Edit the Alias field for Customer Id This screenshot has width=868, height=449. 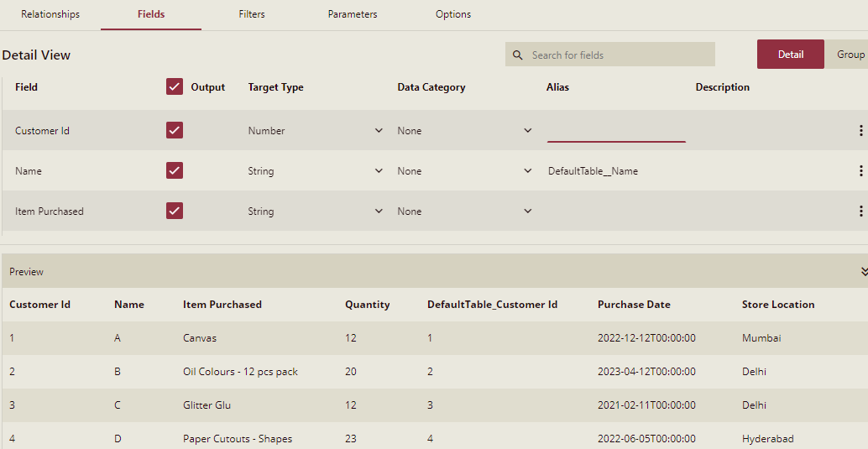point(616,131)
